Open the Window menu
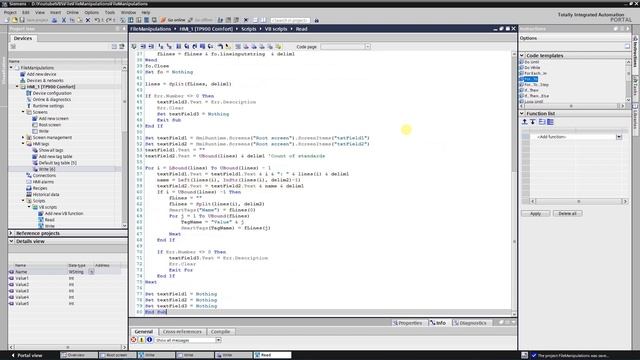Screen dimensions: 640x360 (128, 13)
